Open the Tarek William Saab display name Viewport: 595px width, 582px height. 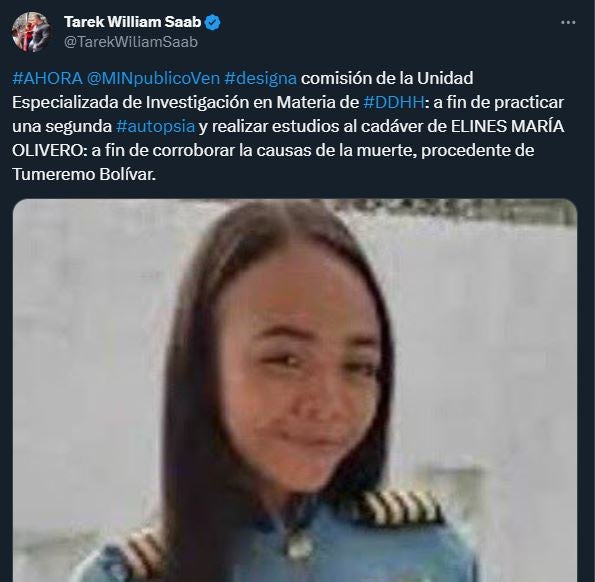(x=132, y=22)
